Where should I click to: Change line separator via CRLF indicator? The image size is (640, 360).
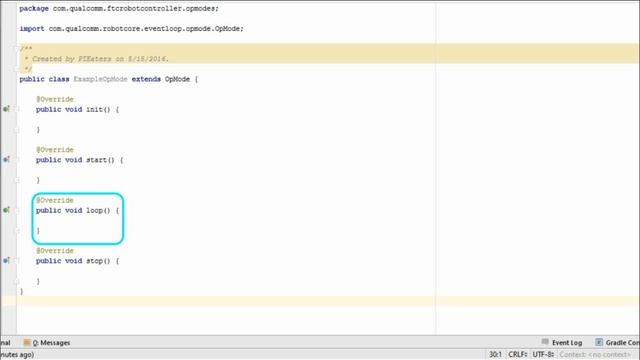518,354
